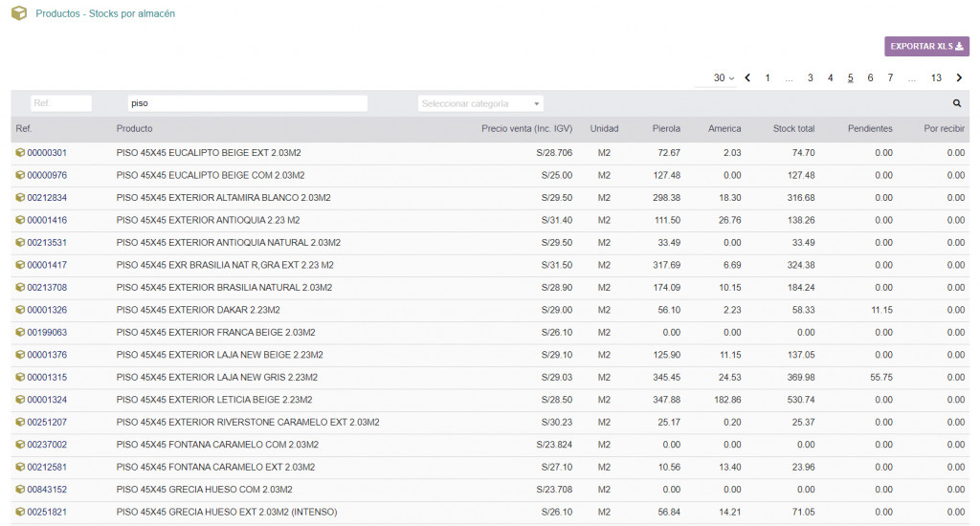Select page 6 in pagination
Image resolution: width=980 pixels, height=526 pixels.
pyautogui.click(x=870, y=78)
